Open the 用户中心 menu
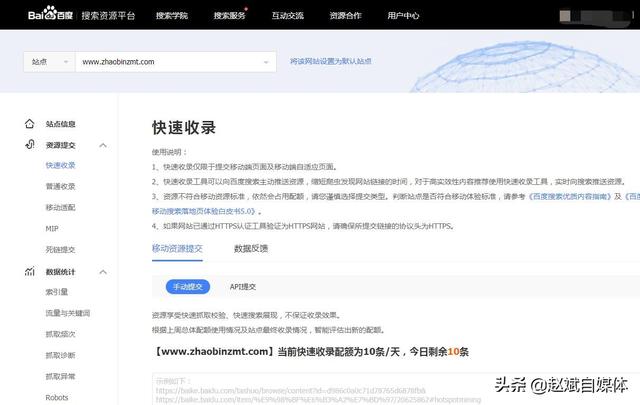640x405 pixels. (x=403, y=16)
